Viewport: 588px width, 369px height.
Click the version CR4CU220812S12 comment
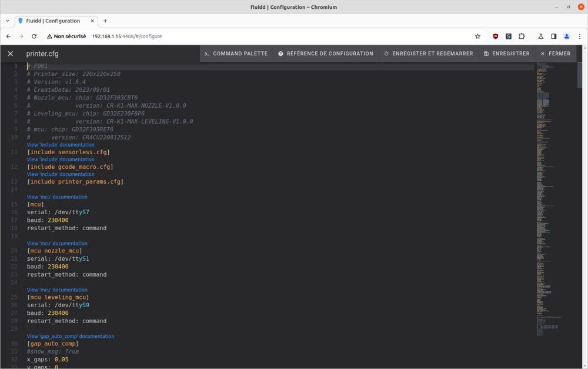79,137
